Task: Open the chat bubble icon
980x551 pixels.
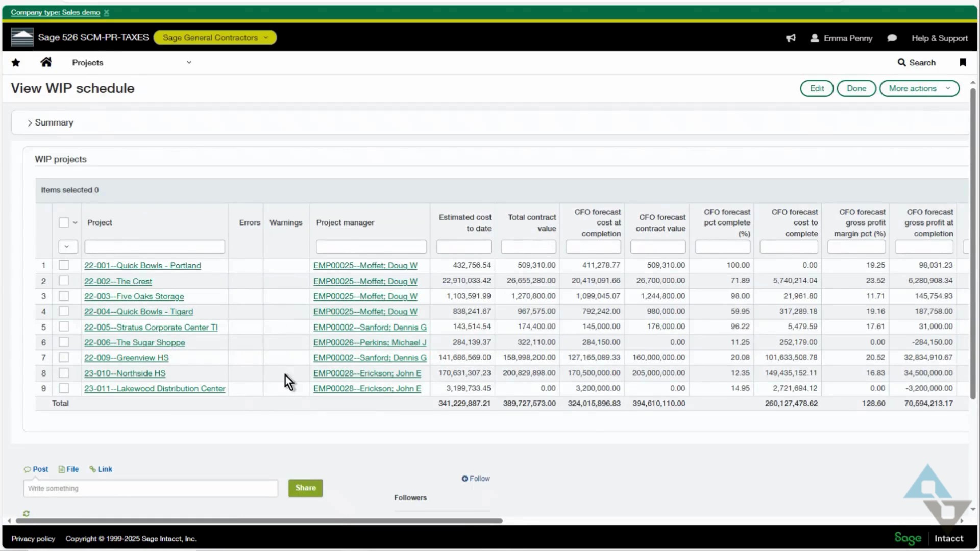Action: (x=892, y=38)
